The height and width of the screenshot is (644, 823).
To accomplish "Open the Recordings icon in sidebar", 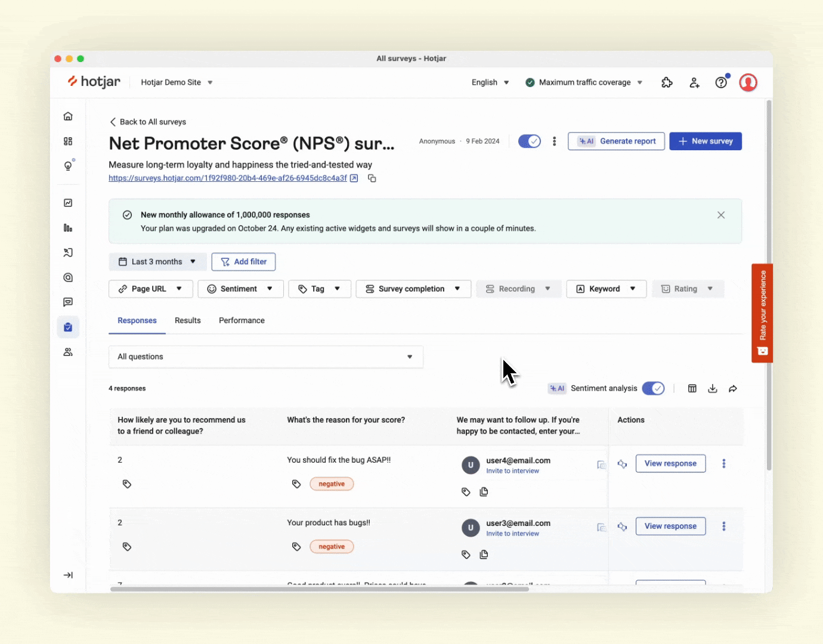I will coord(68,253).
